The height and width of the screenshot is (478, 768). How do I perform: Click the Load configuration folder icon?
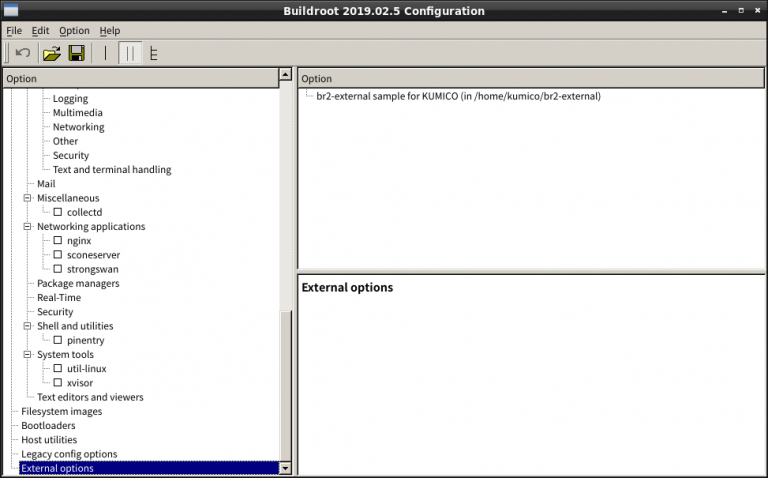pos(51,53)
